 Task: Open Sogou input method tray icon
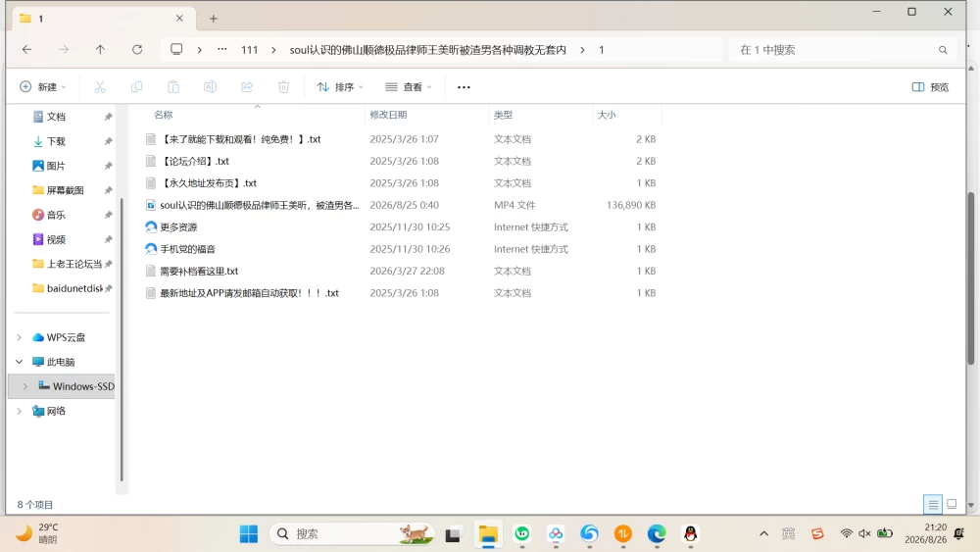(x=817, y=533)
